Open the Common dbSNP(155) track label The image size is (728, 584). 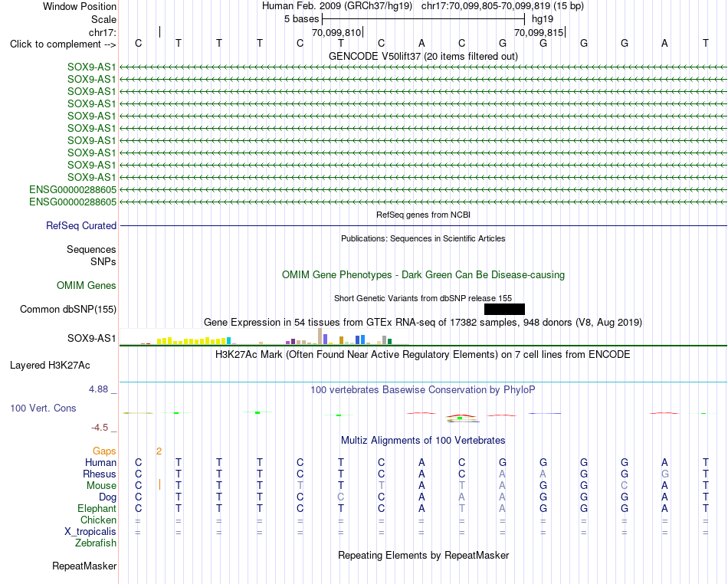68,309
